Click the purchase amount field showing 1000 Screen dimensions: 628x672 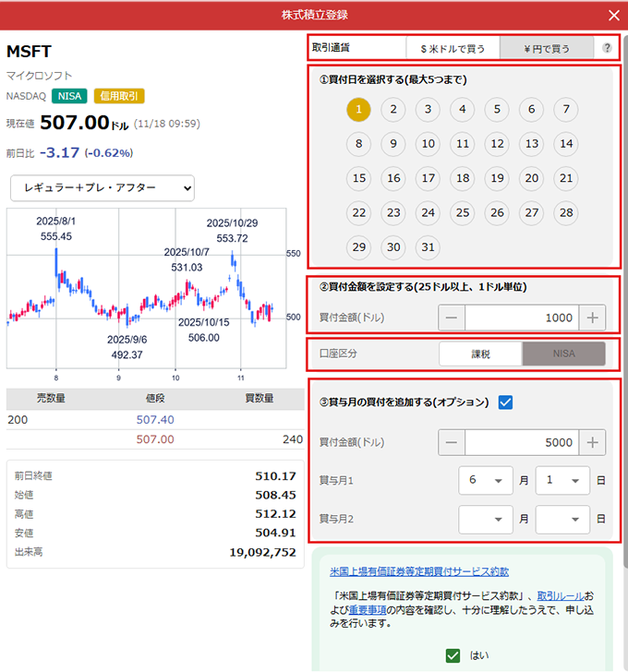click(x=522, y=318)
